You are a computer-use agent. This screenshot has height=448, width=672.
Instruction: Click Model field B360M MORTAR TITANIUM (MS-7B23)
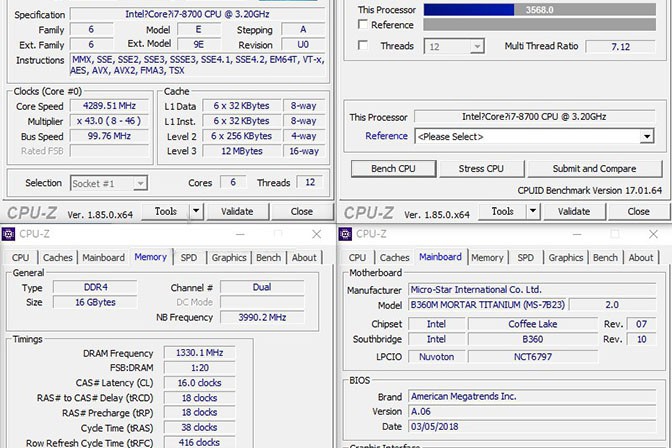click(487, 305)
